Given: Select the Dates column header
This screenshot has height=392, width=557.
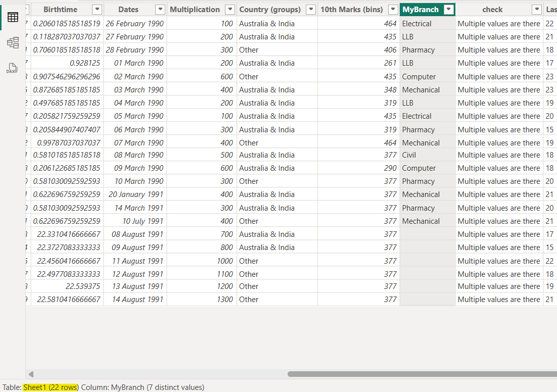Looking at the screenshot, I should click(x=128, y=9).
